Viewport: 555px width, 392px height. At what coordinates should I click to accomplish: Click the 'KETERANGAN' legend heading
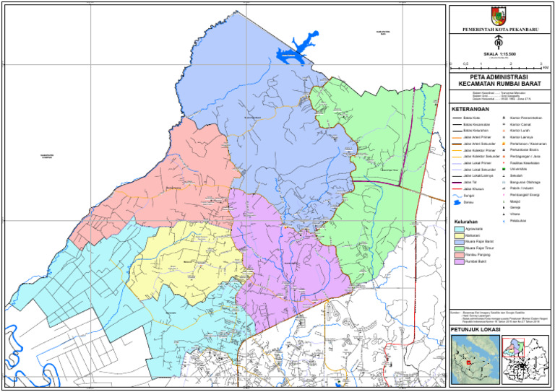click(x=470, y=109)
